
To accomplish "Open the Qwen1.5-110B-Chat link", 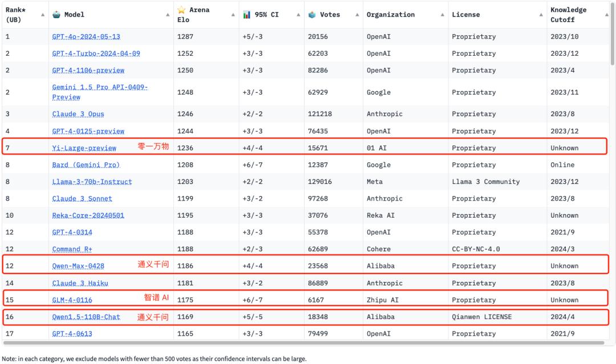I will (x=86, y=317).
